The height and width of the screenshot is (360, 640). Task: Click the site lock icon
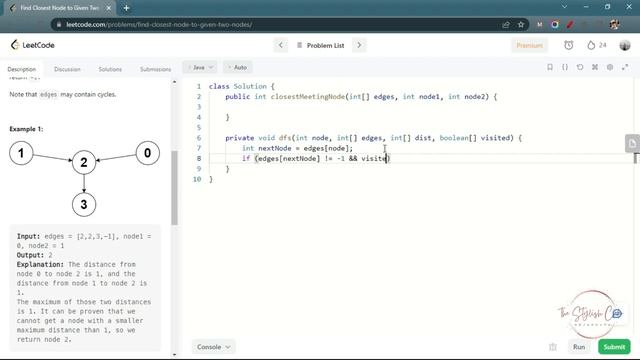(x=59, y=24)
